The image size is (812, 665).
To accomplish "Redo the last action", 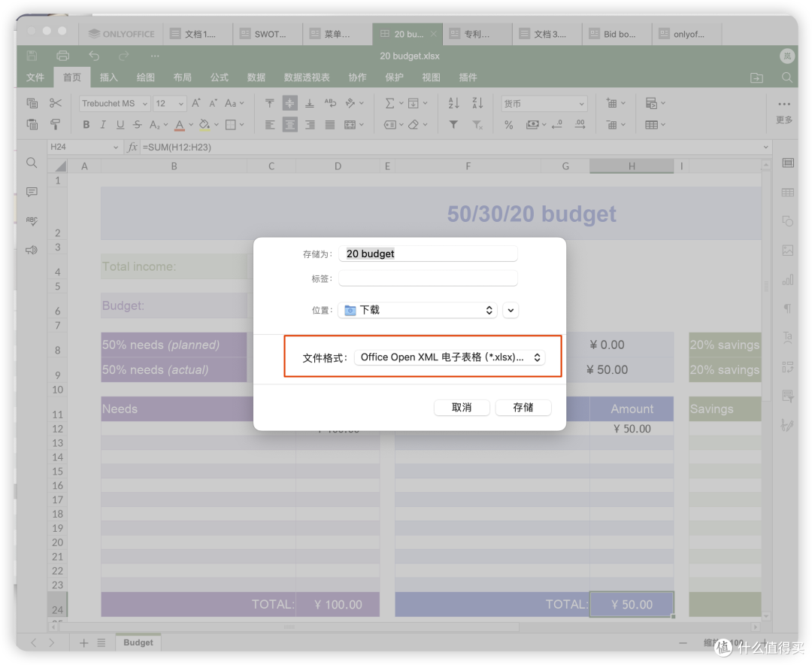I will [124, 56].
